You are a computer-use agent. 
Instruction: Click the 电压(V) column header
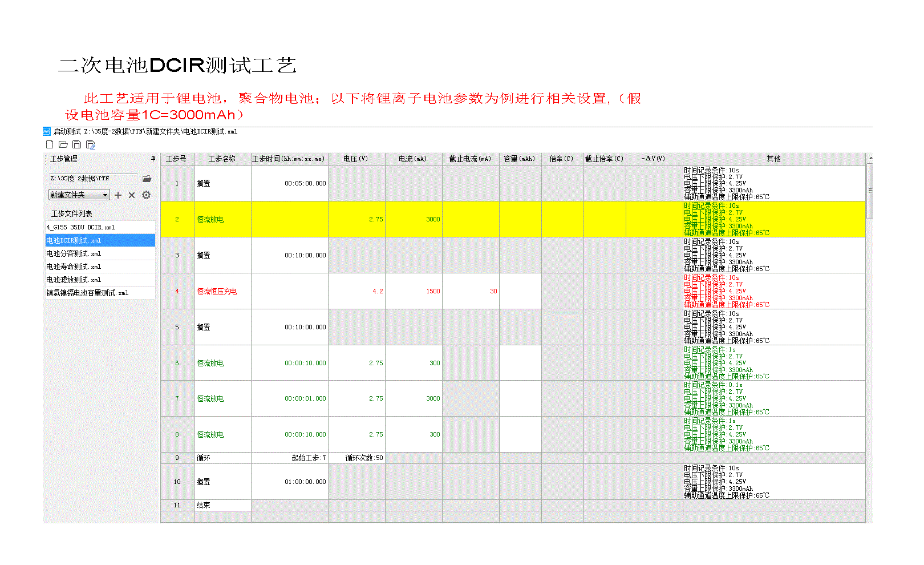point(356,159)
